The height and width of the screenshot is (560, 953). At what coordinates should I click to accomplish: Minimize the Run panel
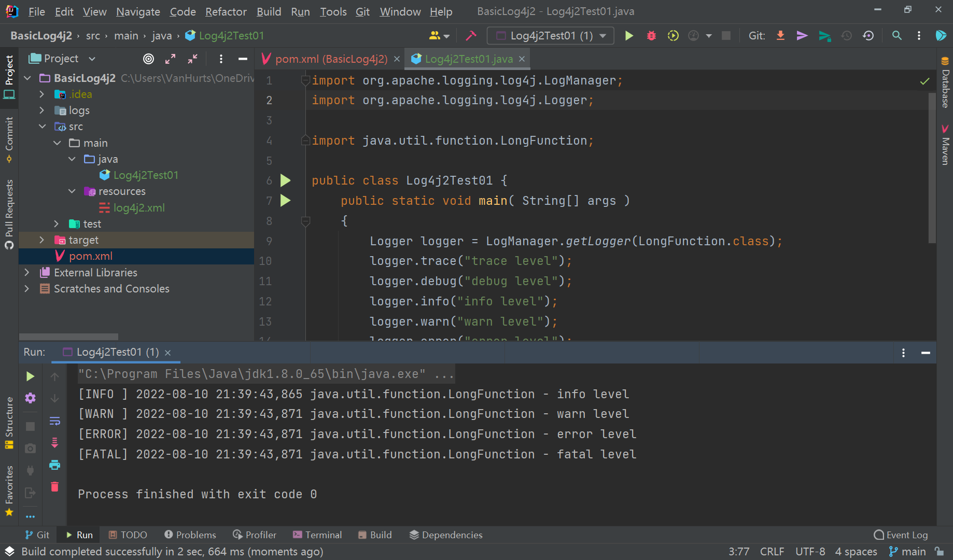click(926, 353)
